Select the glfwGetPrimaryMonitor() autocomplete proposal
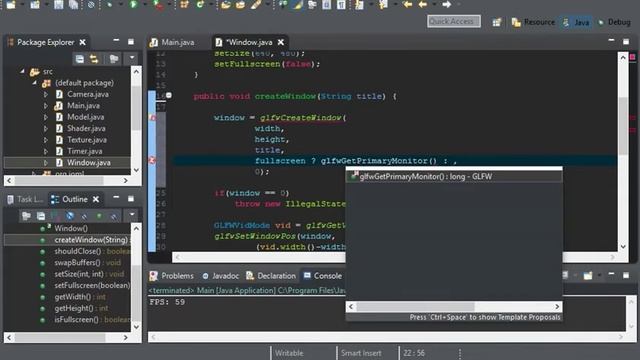Screen dimensions: 640x360 tap(454, 177)
